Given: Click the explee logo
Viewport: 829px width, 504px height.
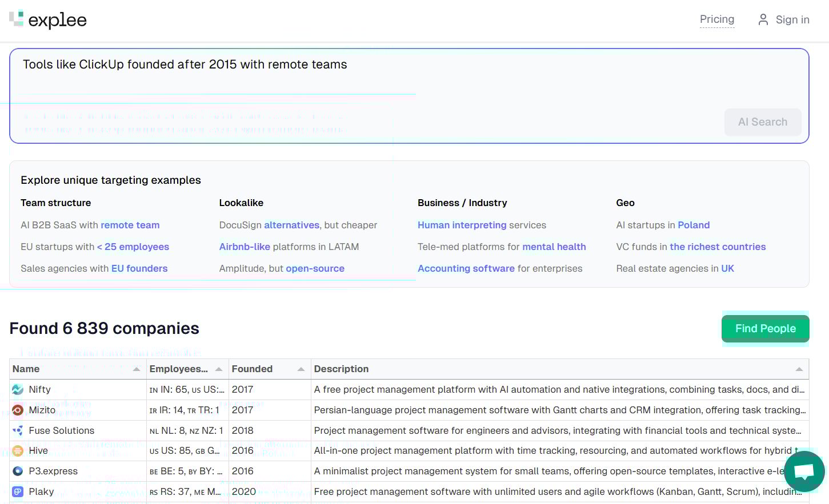Looking at the screenshot, I should point(48,20).
